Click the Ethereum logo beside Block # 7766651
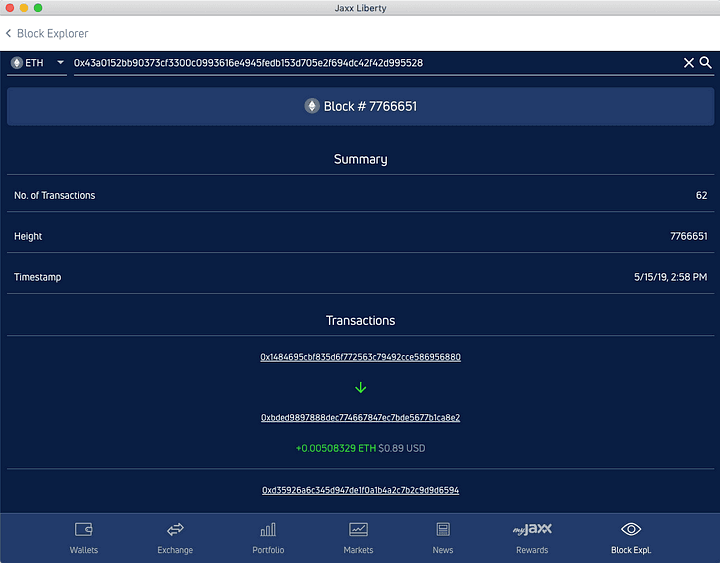The image size is (720, 563). 312,106
